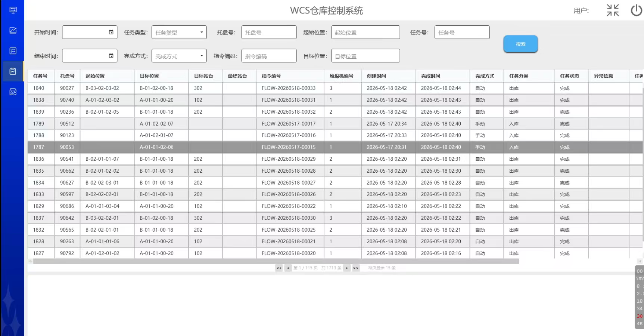
Task: Sort by 任务号 column header
Action: click(x=40, y=76)
